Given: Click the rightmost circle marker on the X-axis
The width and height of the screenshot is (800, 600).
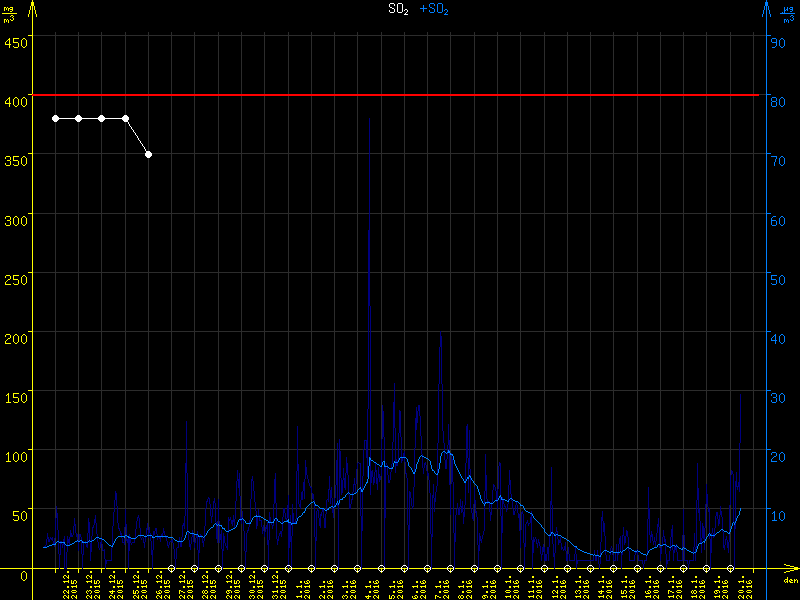Looking at the screenshot, I should [730, 568].
